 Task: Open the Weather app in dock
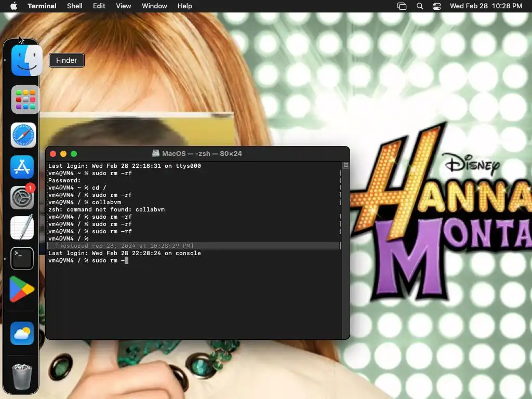pos(22,333)
